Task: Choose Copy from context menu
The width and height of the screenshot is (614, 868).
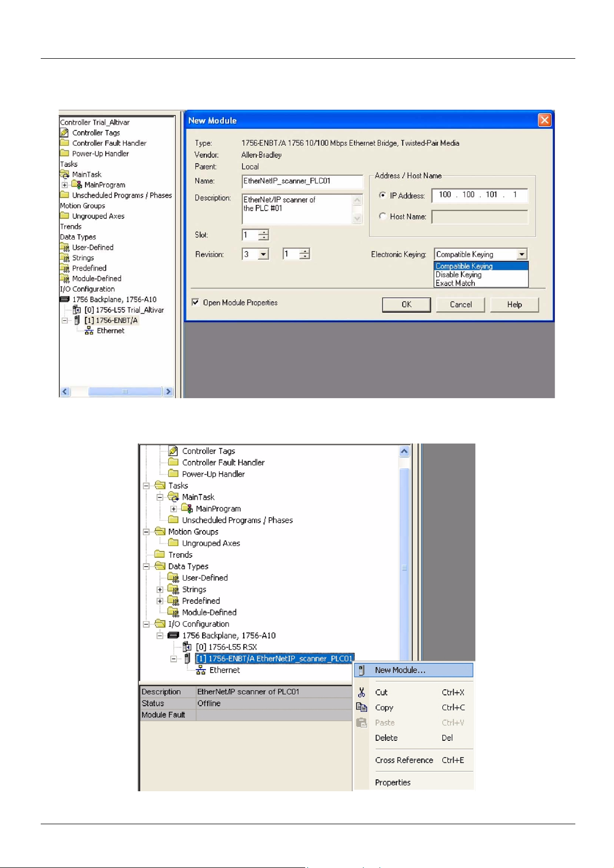Action: pos(413,707)
